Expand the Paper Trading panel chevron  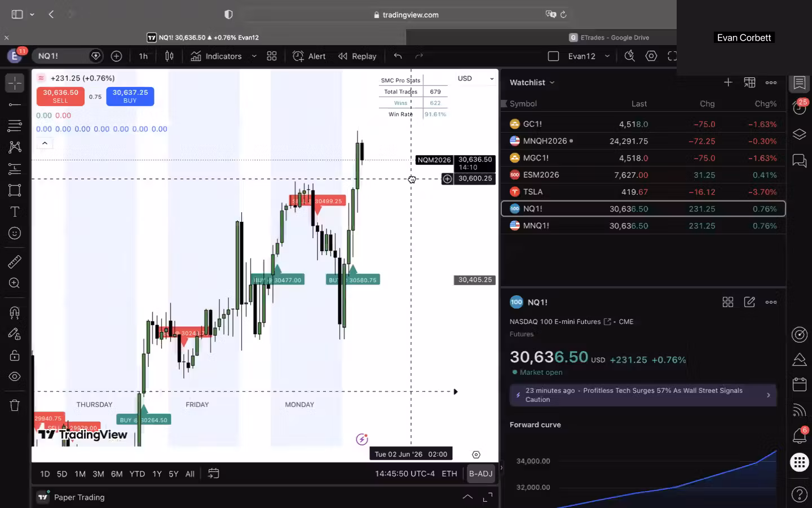click(467, 497)
